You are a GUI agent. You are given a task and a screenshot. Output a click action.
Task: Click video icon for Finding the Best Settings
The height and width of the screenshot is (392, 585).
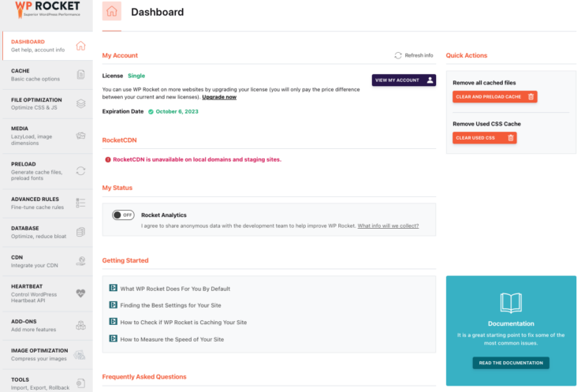pyautogui.click(x=113, y=304)
